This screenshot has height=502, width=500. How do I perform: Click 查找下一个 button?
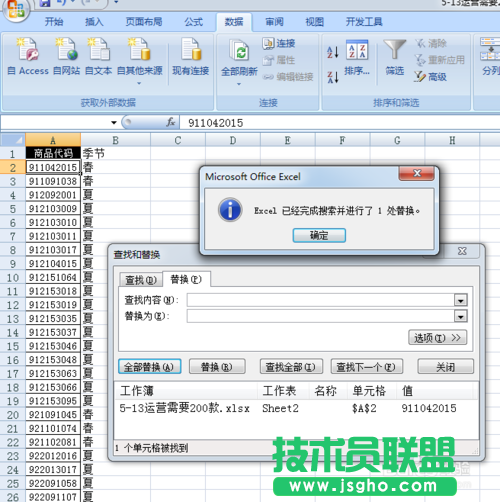367,367
